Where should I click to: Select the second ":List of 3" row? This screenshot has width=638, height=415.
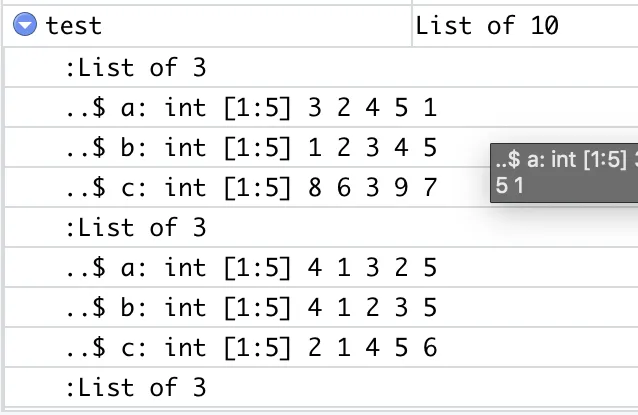321,227
